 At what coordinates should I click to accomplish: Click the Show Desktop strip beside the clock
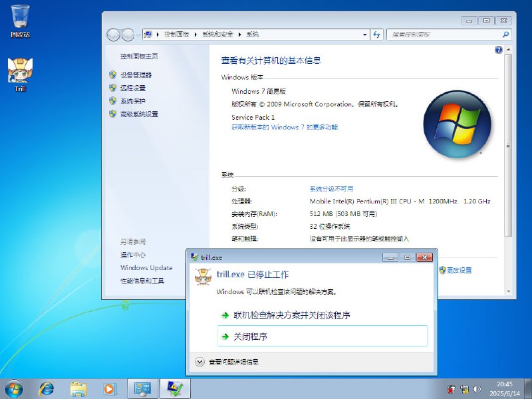point(528,389)
